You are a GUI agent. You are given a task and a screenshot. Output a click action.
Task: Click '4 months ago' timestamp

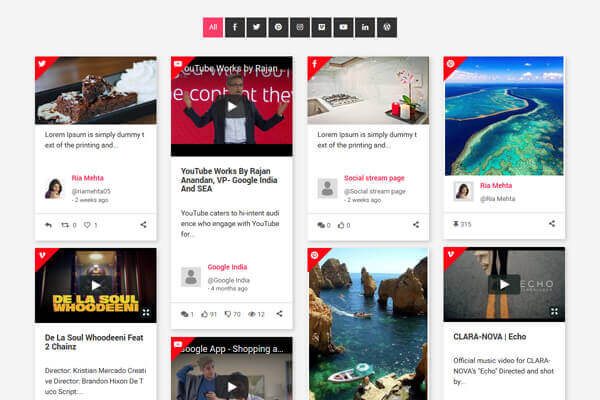point(229,289)
